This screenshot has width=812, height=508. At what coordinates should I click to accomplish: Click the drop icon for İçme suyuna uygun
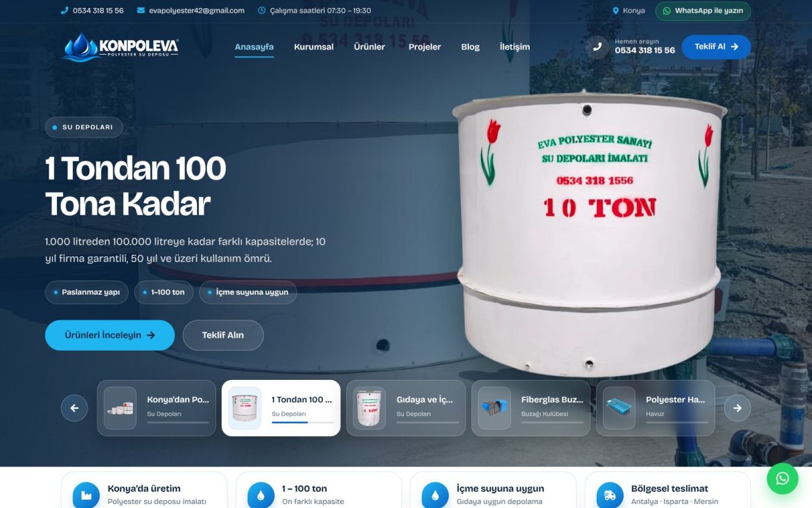coord(435,495)
